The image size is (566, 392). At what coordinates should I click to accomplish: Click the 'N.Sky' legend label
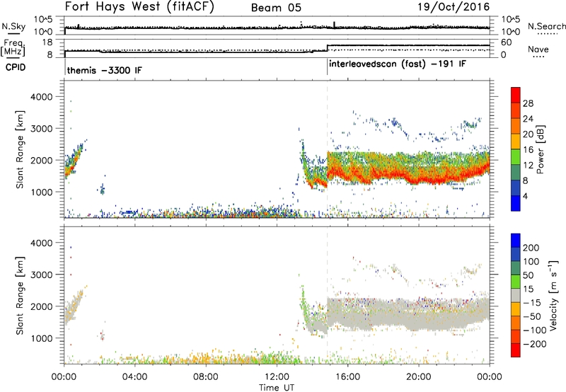[13, 26]
